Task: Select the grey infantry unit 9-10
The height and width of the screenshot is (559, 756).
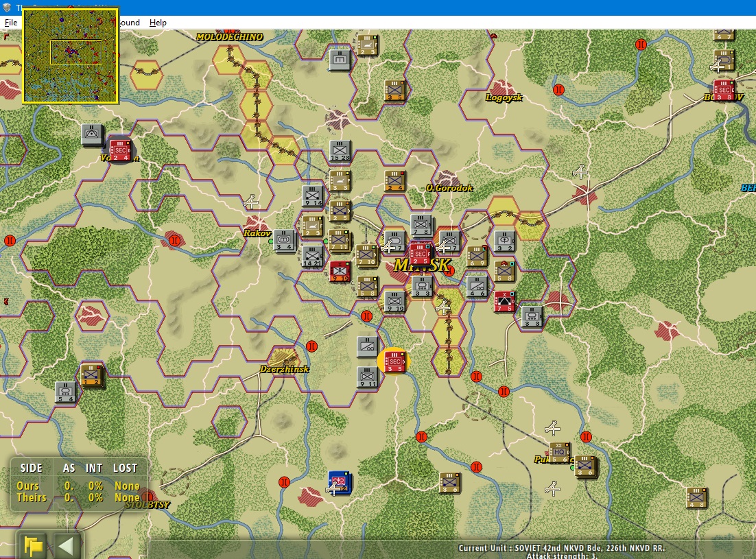Action: (x=395, y=301)
